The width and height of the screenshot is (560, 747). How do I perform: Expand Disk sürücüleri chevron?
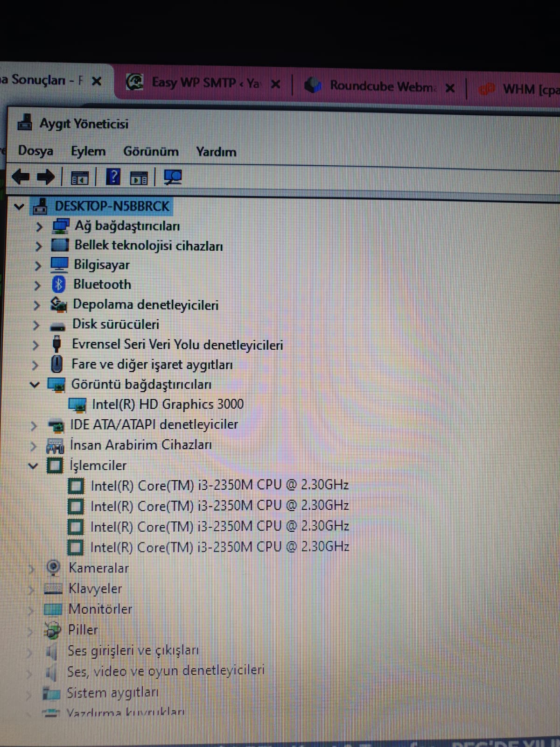pyautogui.click(x=36, y=325)
